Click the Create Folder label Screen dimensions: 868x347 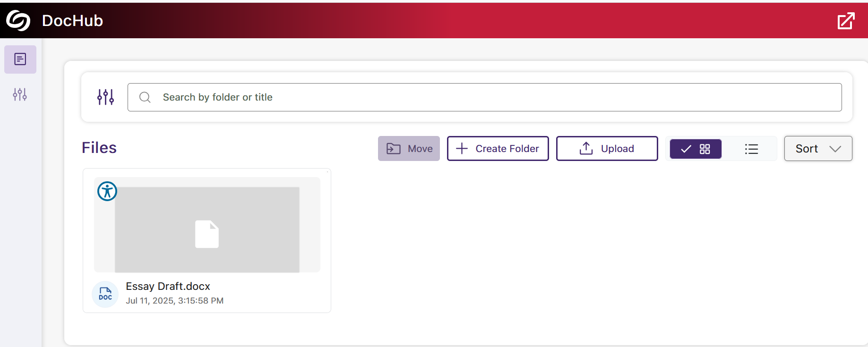[507, 149]
